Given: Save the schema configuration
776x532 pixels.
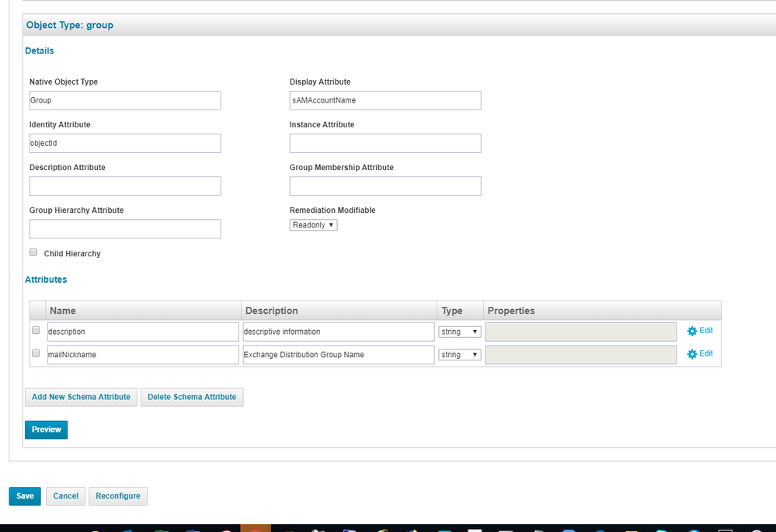Looking at the screenshot, I should click(25, 496).
